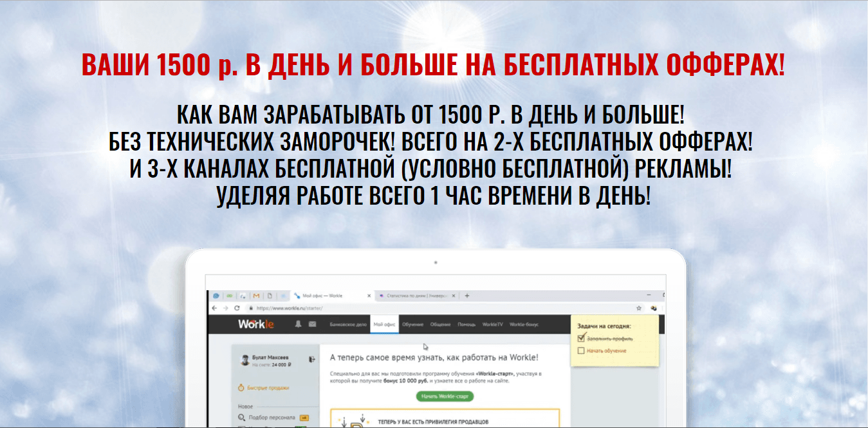Click the address bar showing workle.ru/starter
This screenshot has height=428, width=868.
[288, 306]
